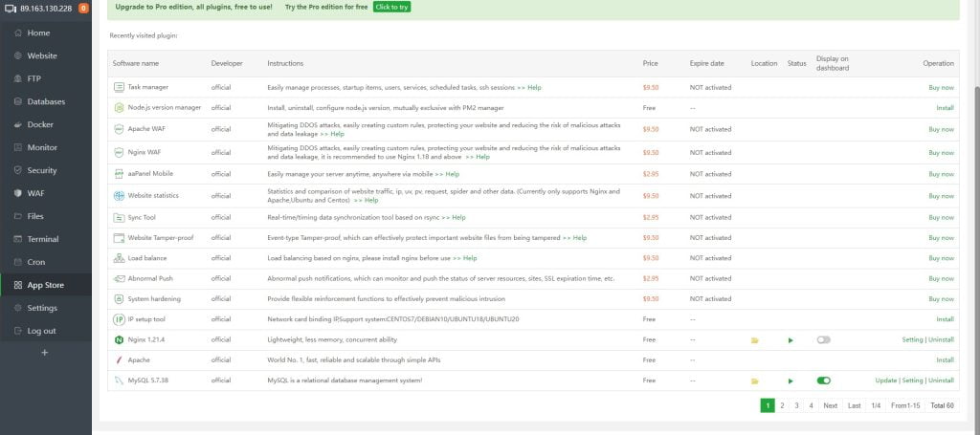Click the Task manager plugin icon

(x=119, y=87)
